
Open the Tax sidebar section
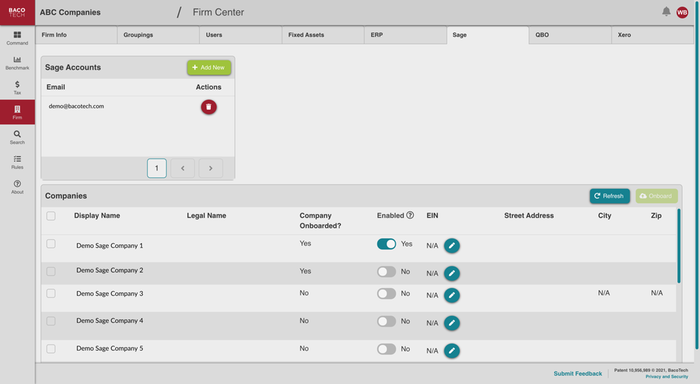[17, 88]
